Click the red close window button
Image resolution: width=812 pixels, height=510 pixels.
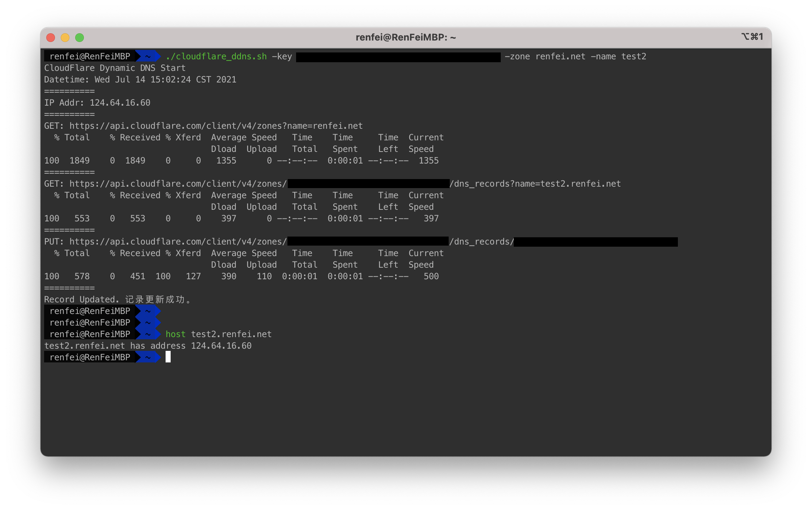(51, 38)
